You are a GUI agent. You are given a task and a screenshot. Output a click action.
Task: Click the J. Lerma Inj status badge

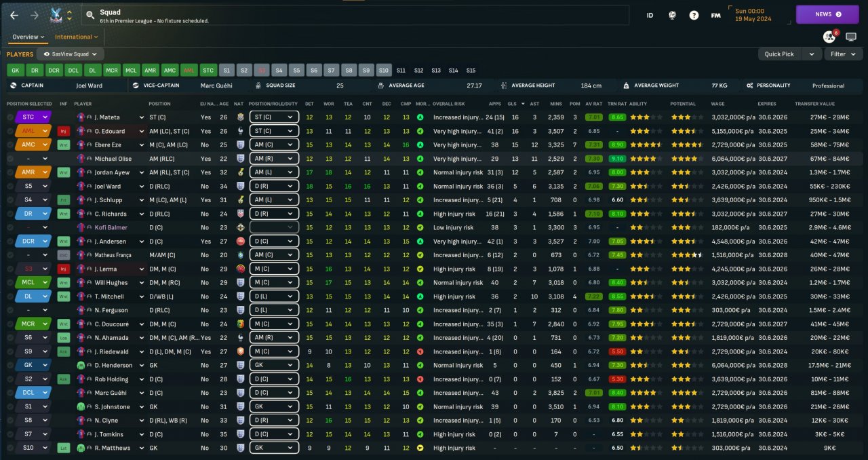click(x=64, y=269)
